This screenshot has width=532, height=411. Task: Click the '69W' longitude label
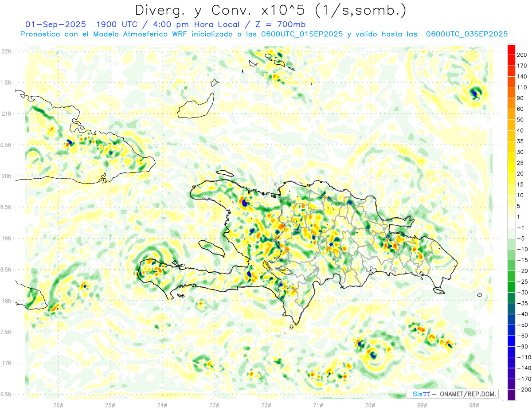click(x=422, y=405)
